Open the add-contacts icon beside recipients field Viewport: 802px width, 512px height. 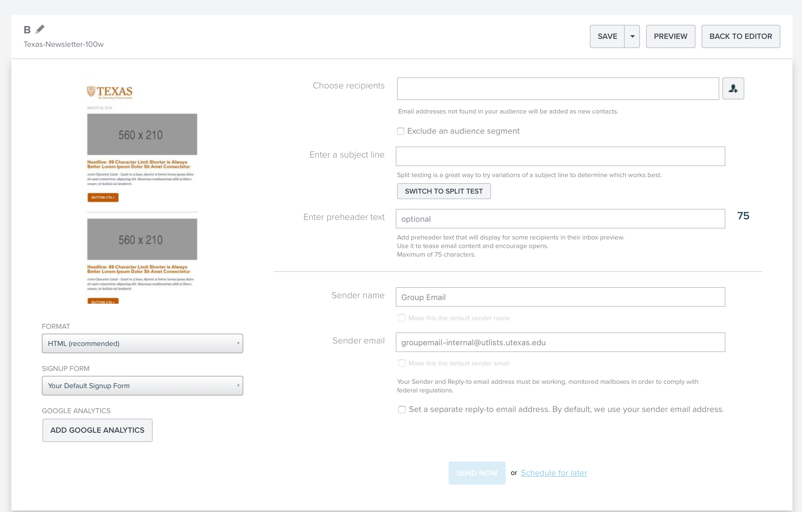tap(733, 88)
